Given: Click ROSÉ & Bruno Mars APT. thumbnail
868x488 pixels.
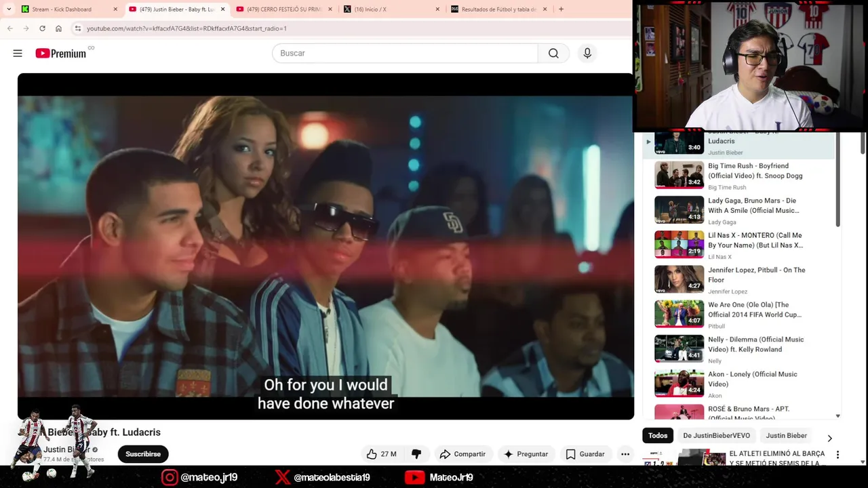Looking at the screenshot, I should [x=679, y=412].
